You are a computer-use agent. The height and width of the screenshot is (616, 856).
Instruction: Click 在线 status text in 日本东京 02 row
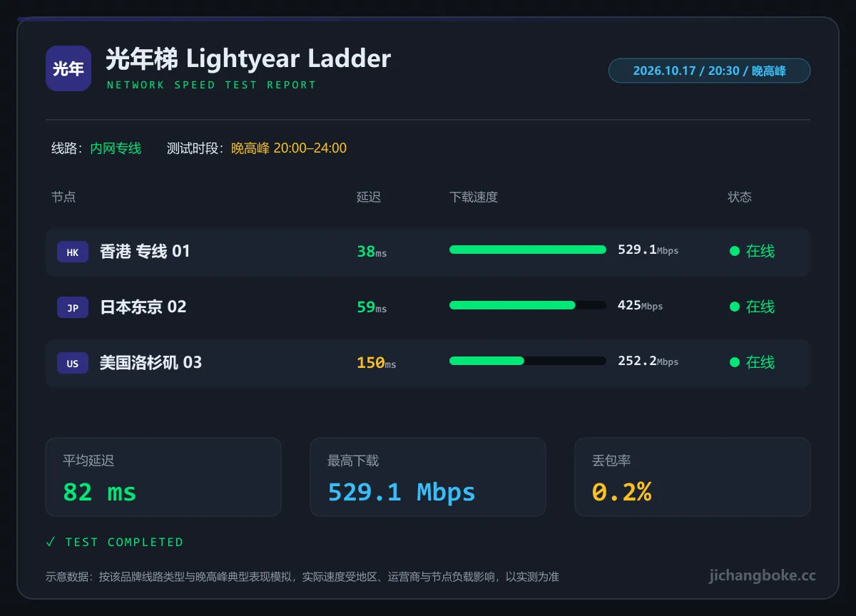coord(760,307)
